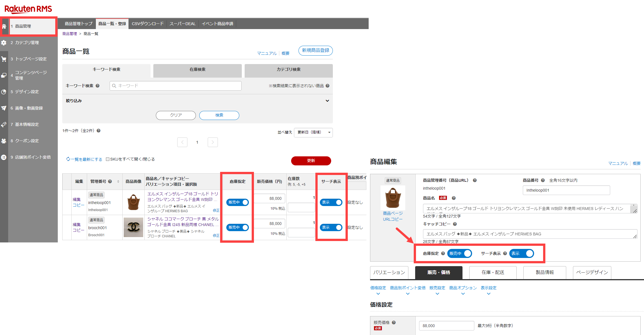The height and width of the screenshot is (335, 644).
Task: Go to previous page with left chevron
Action: point(182,142)
